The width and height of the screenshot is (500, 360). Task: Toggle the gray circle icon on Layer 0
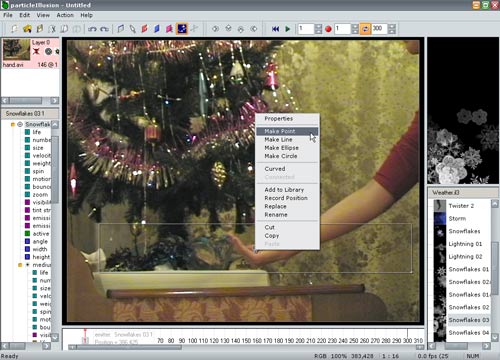pyautogui.click(x=48, y=51)
